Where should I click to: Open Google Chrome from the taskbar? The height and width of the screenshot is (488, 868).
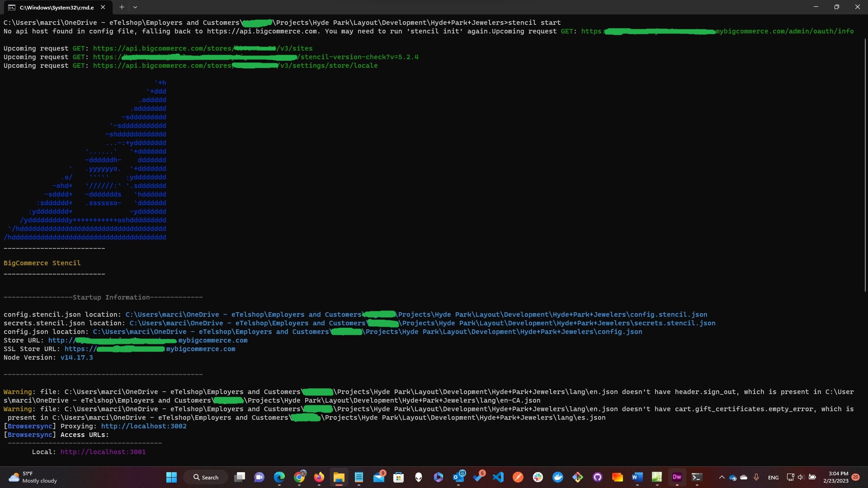(x=299, y=477)
